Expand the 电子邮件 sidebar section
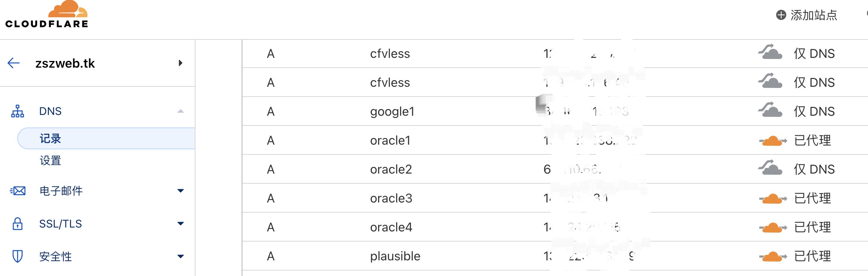Viewport: 868px width, 276px height. pyautogui.click(x=180, y=191)
